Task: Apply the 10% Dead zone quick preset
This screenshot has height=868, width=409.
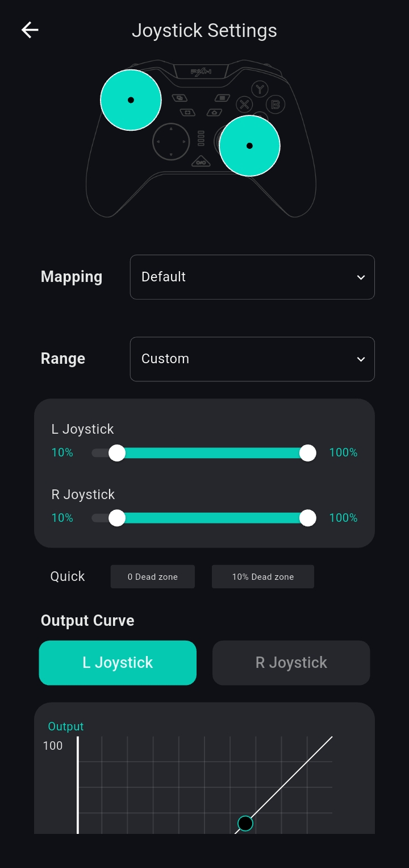Action: (263, 576)
